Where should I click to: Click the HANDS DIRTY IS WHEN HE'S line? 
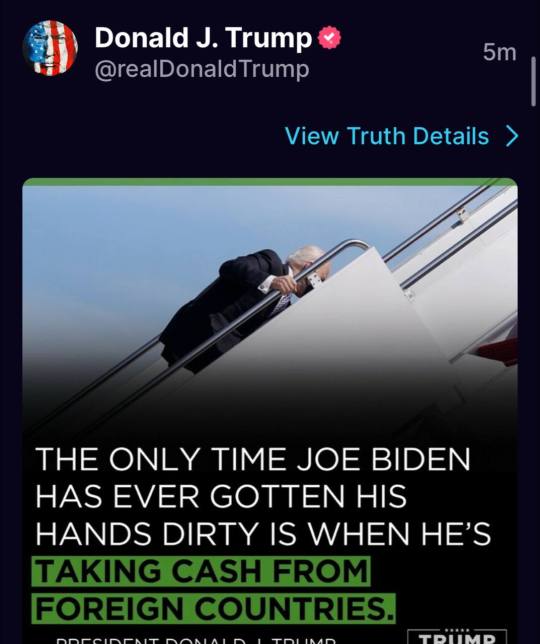click(263, 534)
